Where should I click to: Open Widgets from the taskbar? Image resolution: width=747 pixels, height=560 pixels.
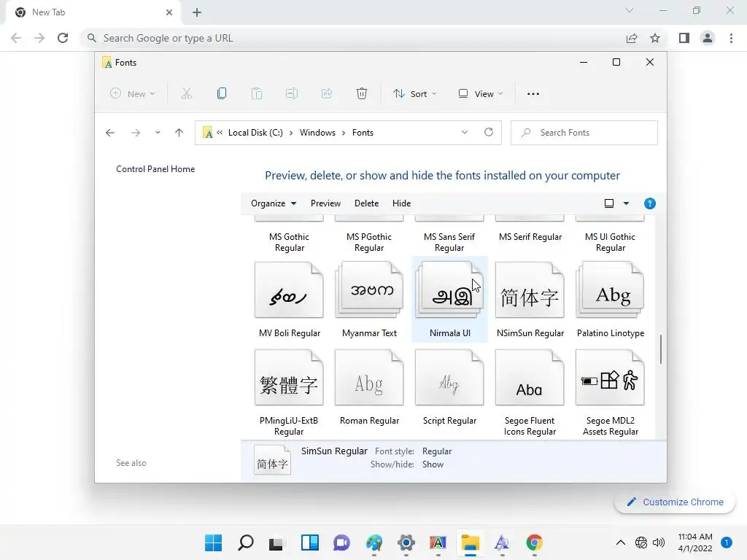pos(309,542)
